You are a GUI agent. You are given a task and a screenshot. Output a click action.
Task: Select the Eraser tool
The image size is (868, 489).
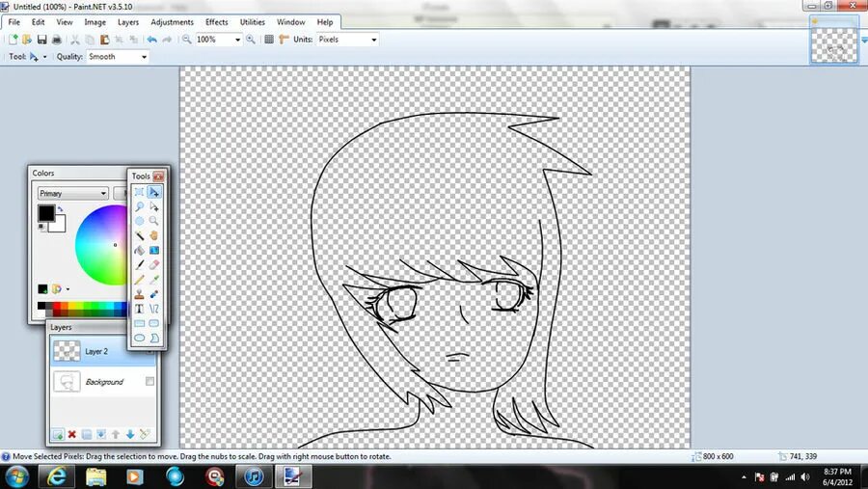[154, 264]
